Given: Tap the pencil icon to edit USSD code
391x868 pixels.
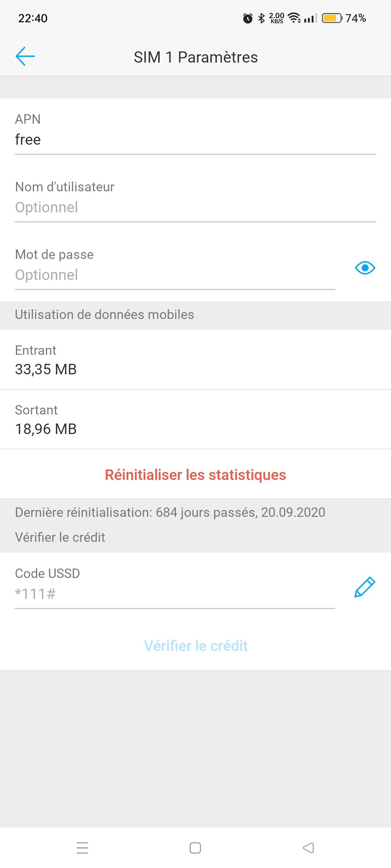Looking at the screenshot, I should click(x=365, y=587).
